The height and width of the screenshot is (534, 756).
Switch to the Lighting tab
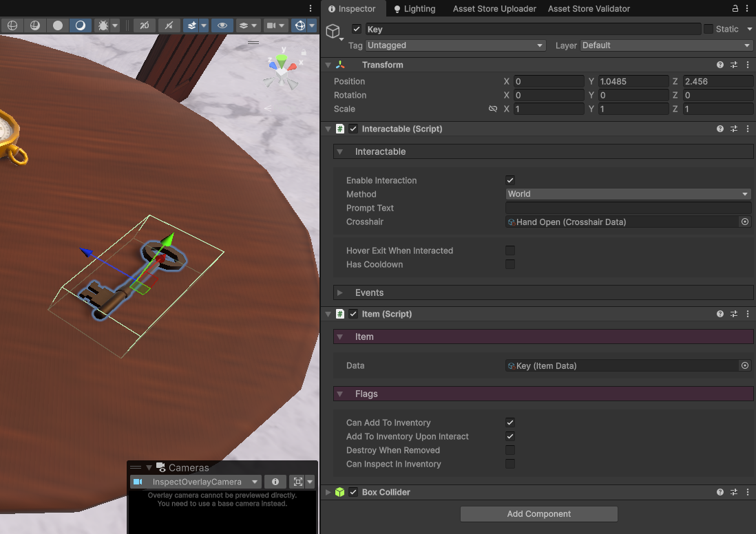pos(414,9)
